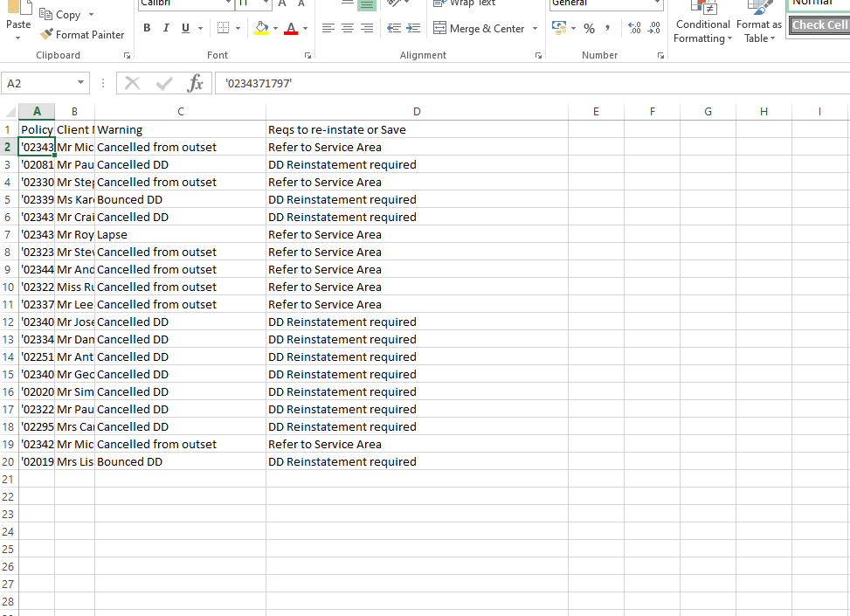
Task: Toggle Italic formatting
Action: pyautogui.click(x=166, y=28)
